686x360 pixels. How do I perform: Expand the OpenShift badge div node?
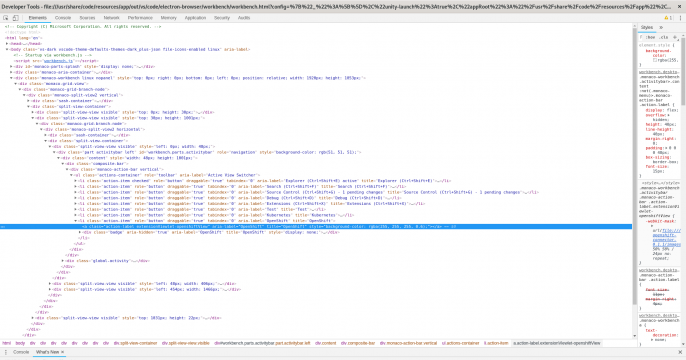coord(80,232)
